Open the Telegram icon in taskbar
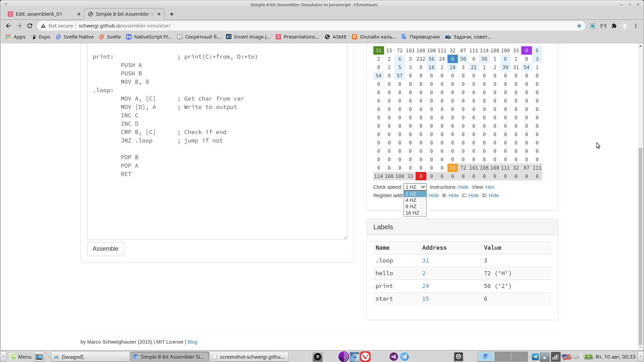644x362 pixels. (405, 357)
